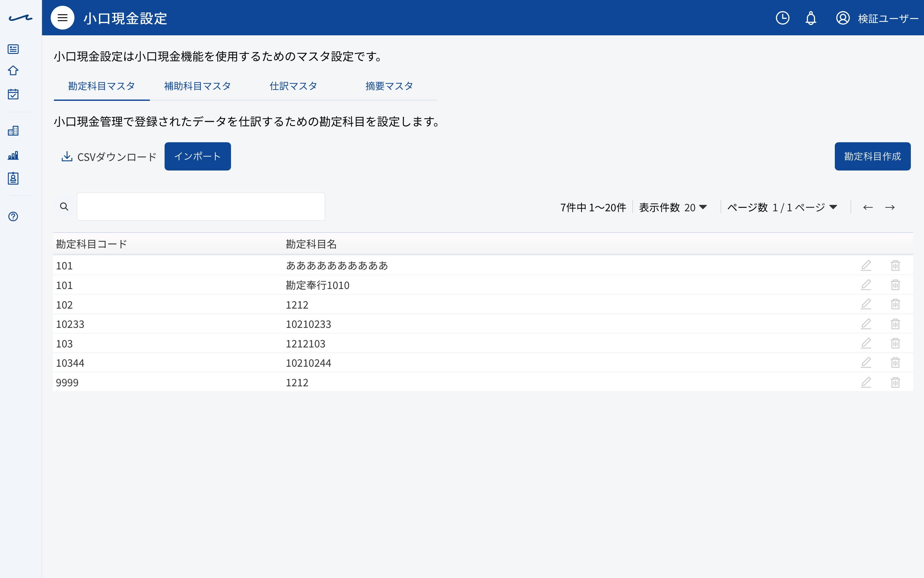Click 勘定科目コード column header
Image resolution: width=924 pixels, height=578 pixels.
[91, 244]
